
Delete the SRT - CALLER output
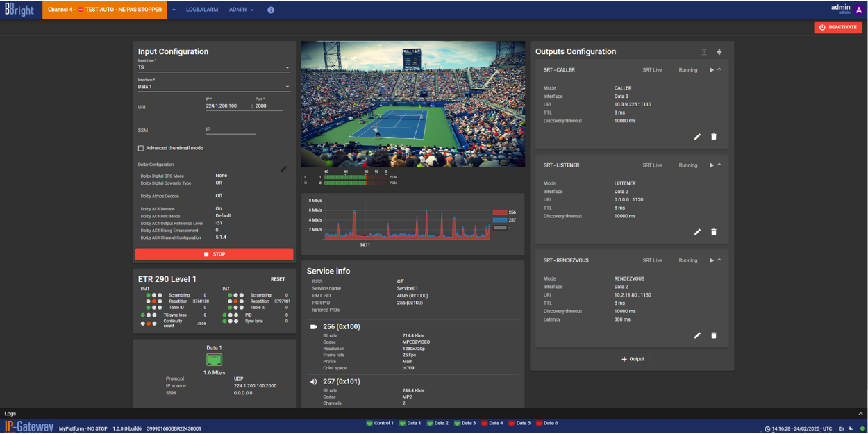(x=714, y=137)
